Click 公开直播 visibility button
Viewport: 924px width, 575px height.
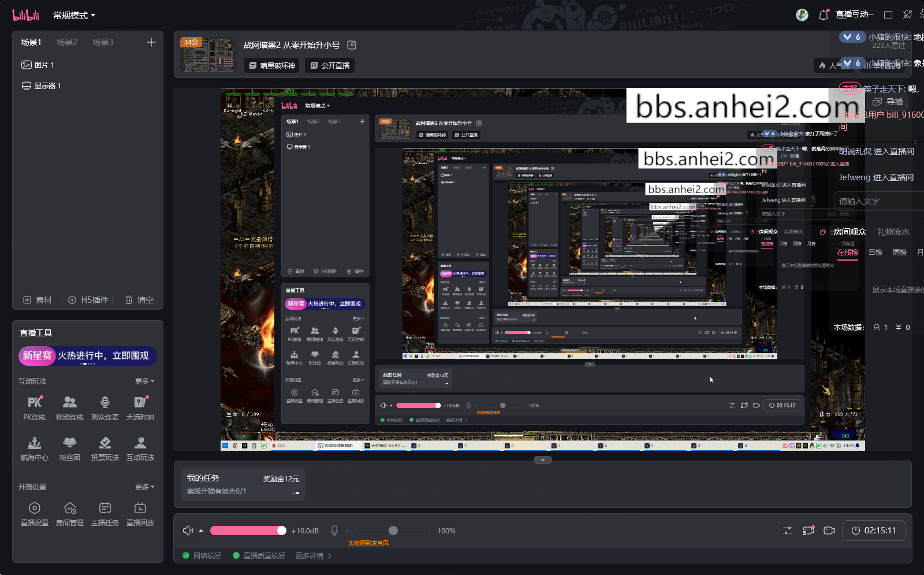[x=330, y=65]
